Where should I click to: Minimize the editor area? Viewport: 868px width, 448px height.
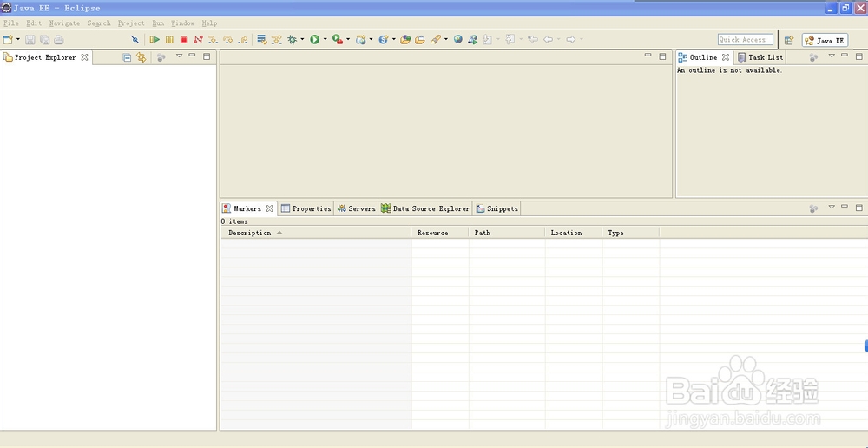[x=648, y=55]
